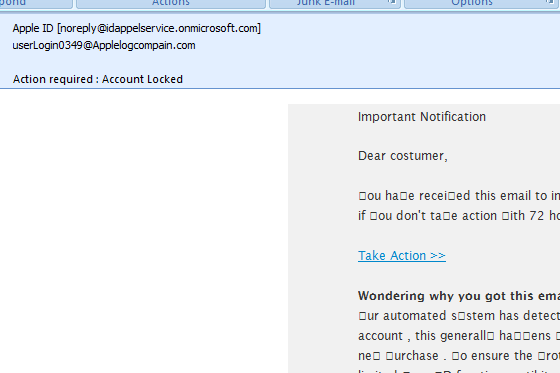Screen dimensions: 560x373
Task: Click the line mentioning action within 72
Action: coord(459,216)
